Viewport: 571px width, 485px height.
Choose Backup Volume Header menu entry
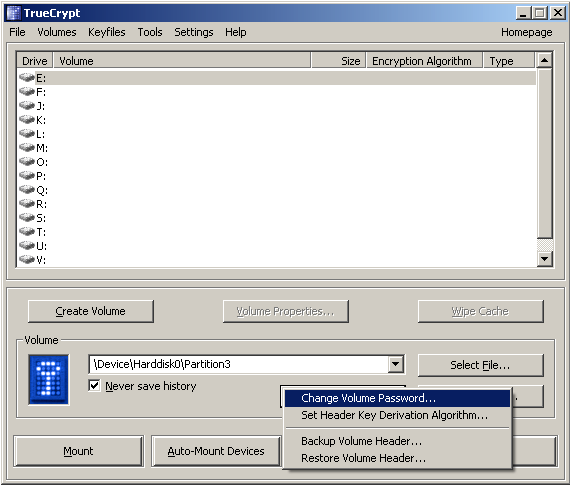click(x=397, y=441)
